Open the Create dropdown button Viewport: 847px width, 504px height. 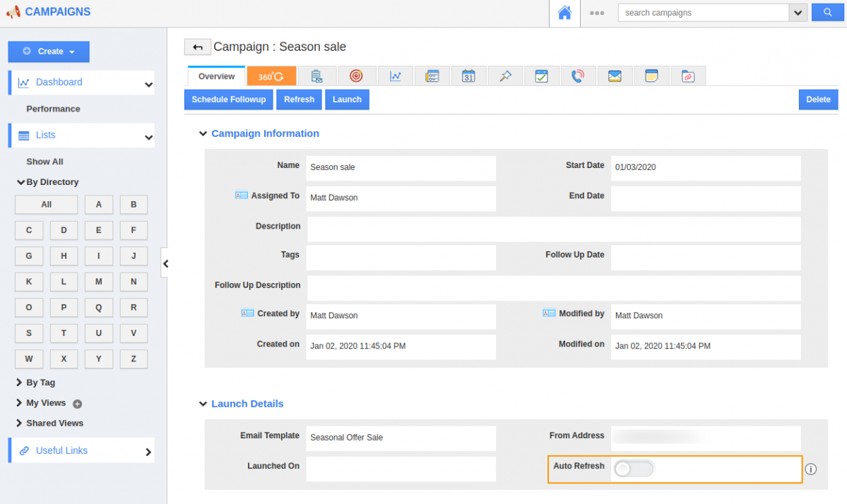49,52
